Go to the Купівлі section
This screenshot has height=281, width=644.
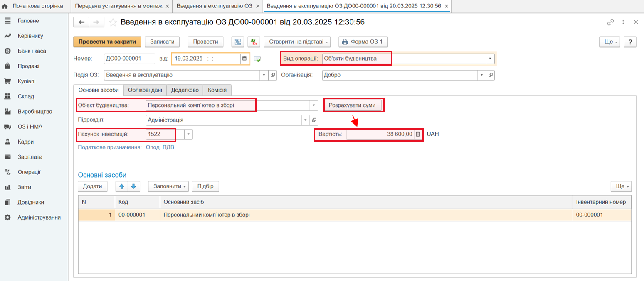click(27, 81)
